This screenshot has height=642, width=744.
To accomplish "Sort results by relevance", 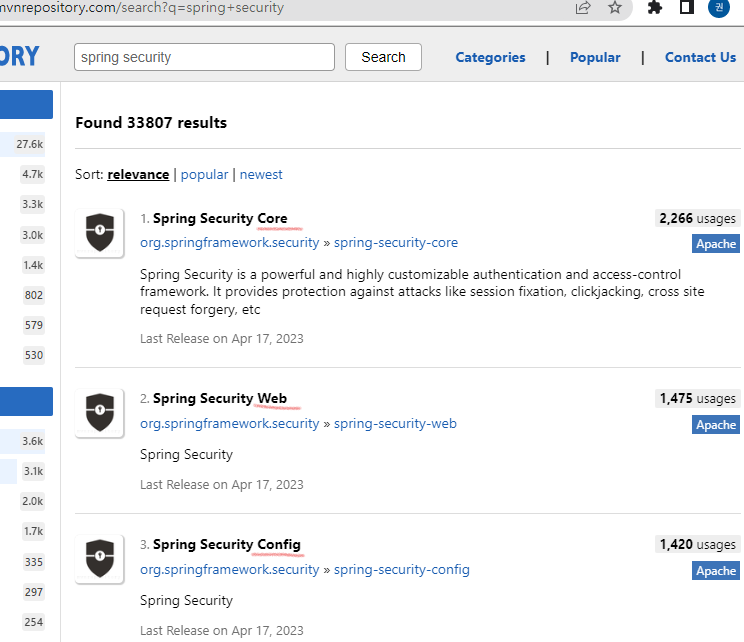I will (138, 175).
